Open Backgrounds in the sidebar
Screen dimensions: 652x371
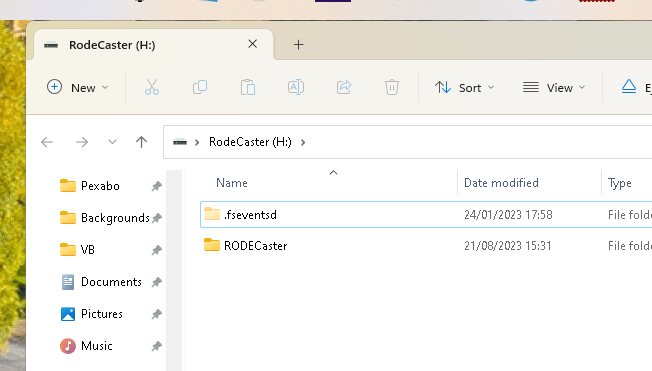[x=105, y=218]
